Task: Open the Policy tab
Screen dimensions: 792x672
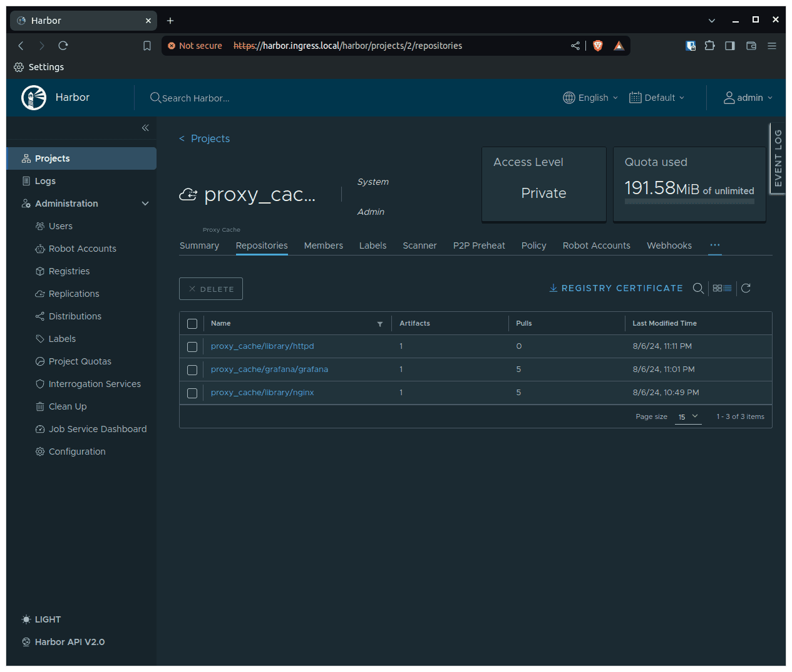Action: 534,246
